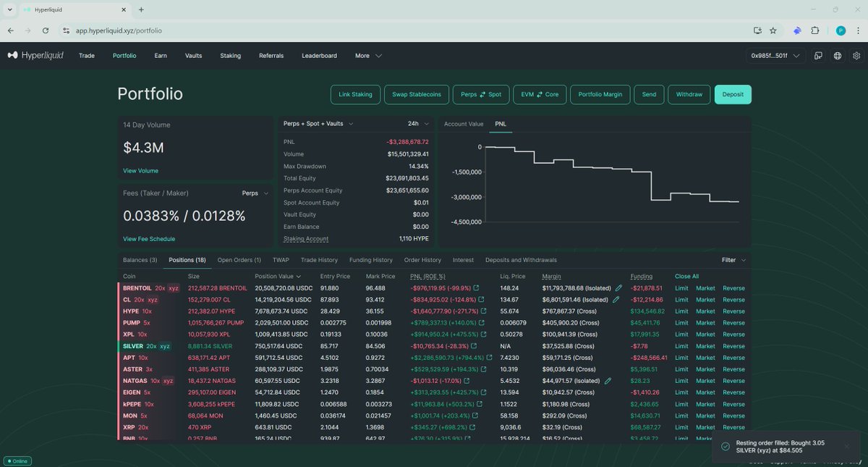Viewport: 868px width, 467px height.
Task: Open the browser extensions puzzle icon
Action: (815, 30)
